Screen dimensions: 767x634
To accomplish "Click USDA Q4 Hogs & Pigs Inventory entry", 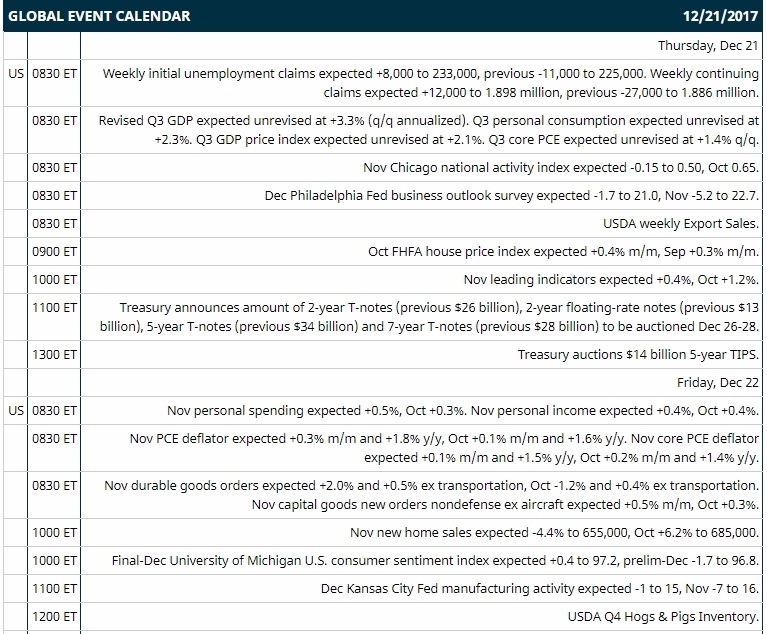I will point(663,617).
